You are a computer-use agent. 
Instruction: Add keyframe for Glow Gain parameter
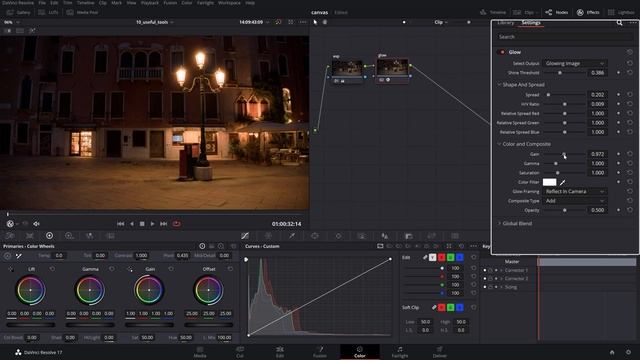click(618, 154)
